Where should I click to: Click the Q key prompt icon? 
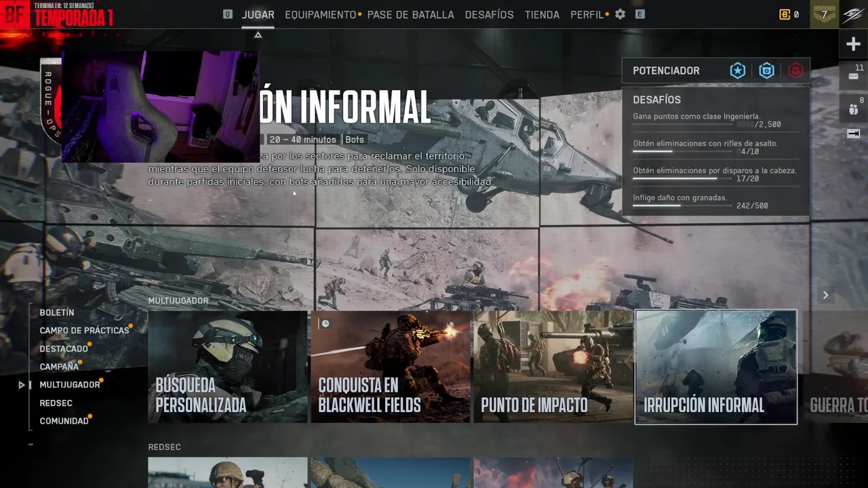tap(228, 14)
